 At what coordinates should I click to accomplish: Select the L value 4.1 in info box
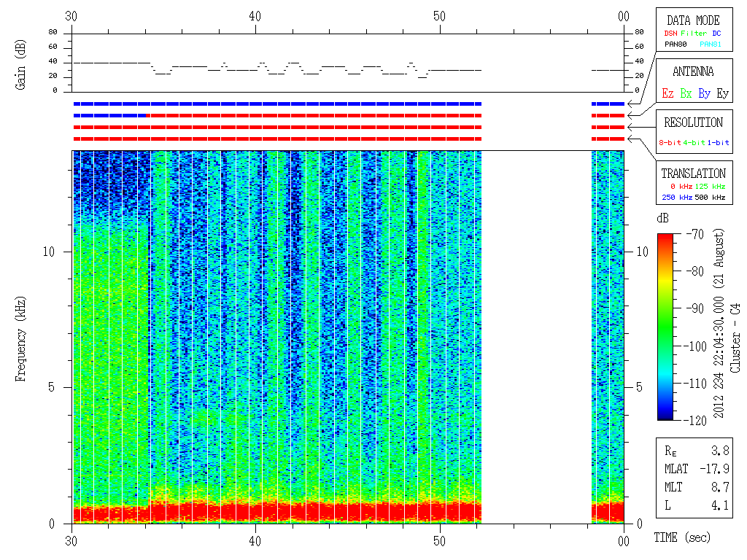pos(721,505)
